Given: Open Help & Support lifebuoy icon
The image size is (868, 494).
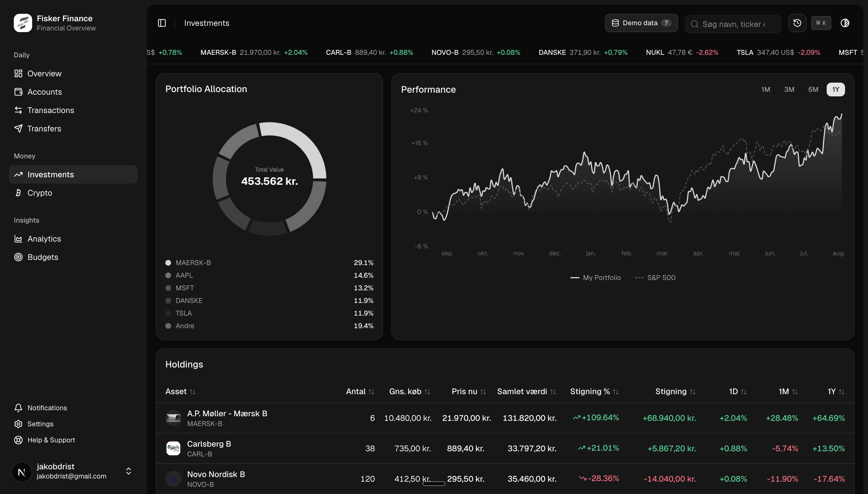Looking at the screenshot, I should (18, 440).
